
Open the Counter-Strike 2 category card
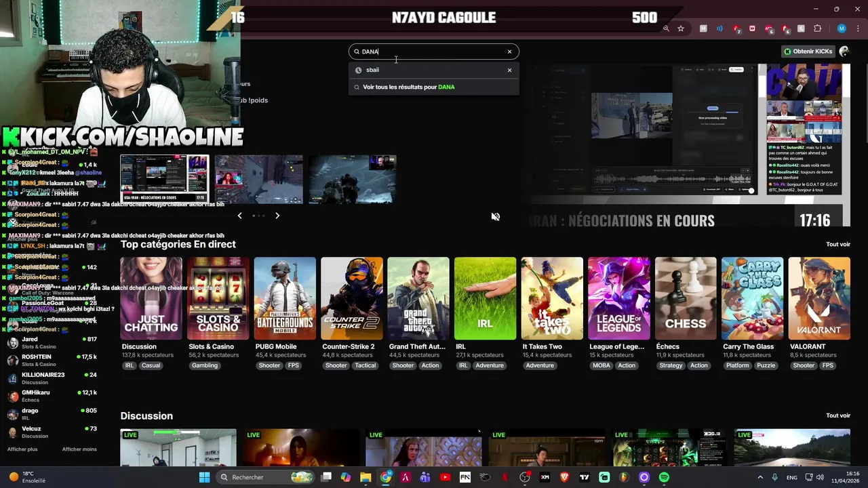pos(351,298)
